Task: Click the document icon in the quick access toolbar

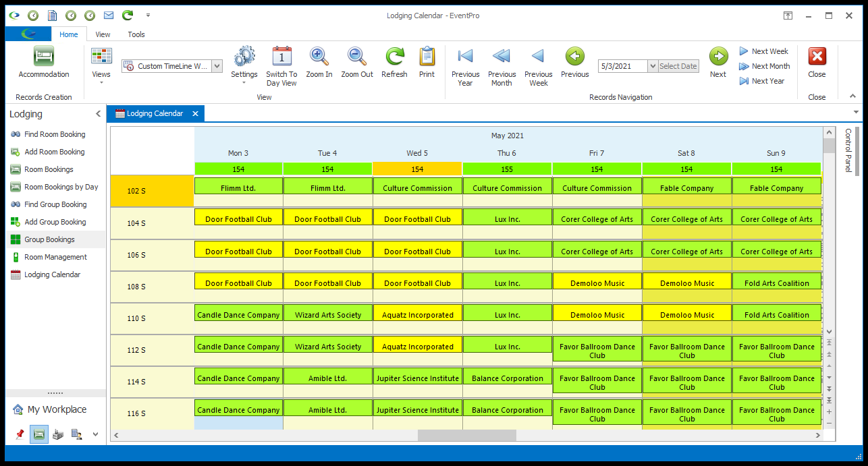Action: pos(52,15)
